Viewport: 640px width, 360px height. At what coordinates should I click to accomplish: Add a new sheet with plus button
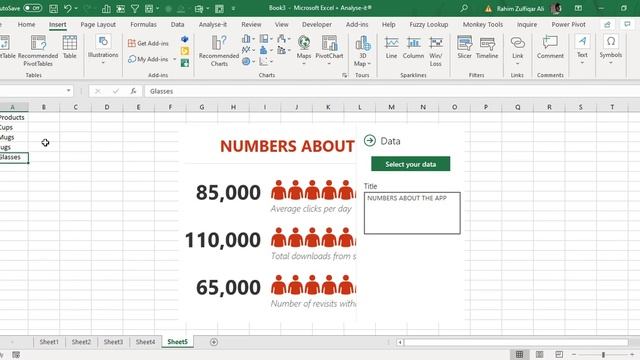[214, 342]
